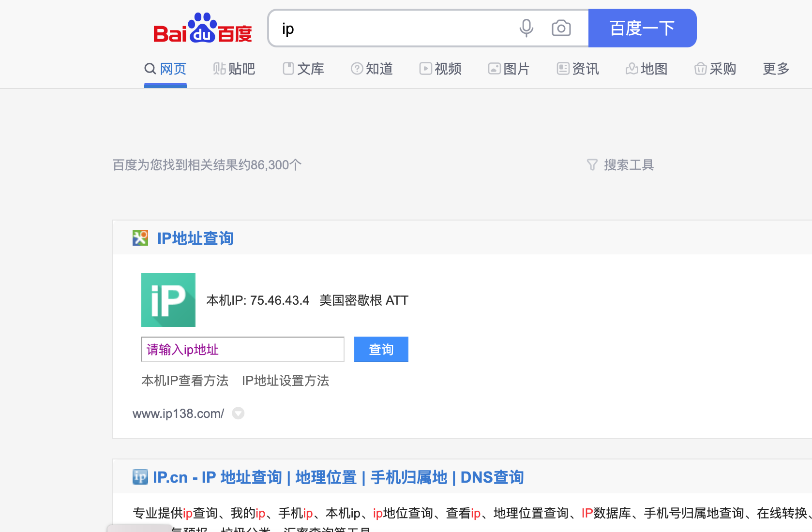Click the 网页 magnifier icon
Screen dimensions: 812x532
[x=150, y=69]
